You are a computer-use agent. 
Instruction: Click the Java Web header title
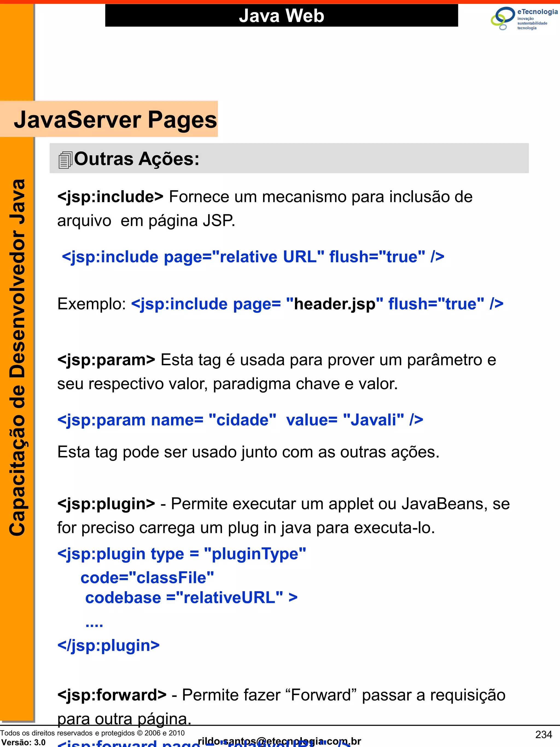[x=281, y=16]
